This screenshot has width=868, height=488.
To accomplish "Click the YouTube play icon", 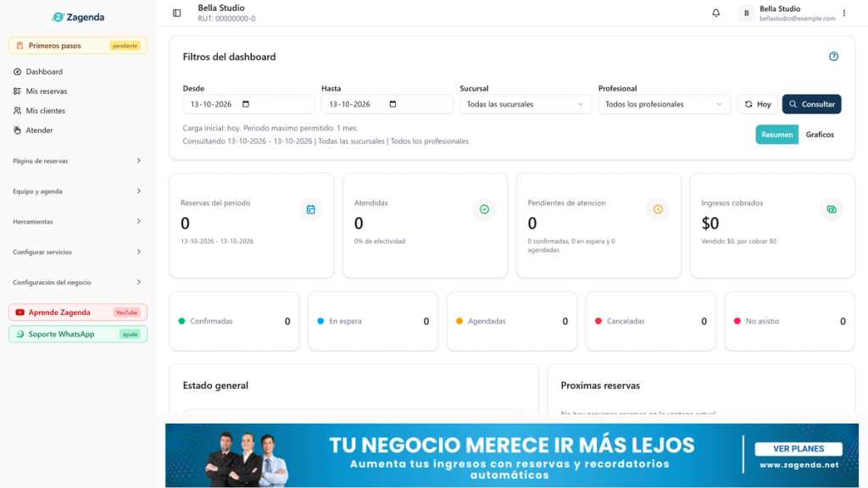I will pyautogui.click(x=20, y=312).
